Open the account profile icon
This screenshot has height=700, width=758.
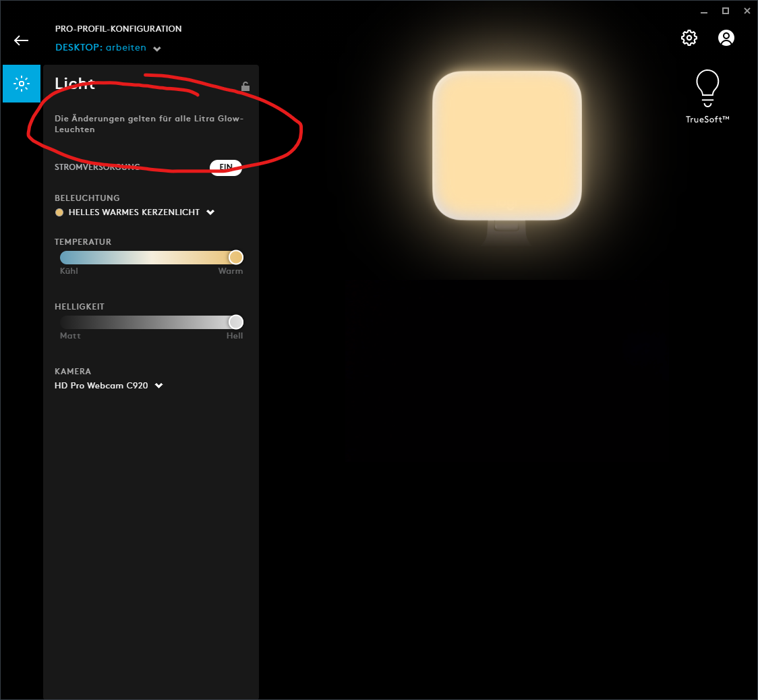[726, 38]
